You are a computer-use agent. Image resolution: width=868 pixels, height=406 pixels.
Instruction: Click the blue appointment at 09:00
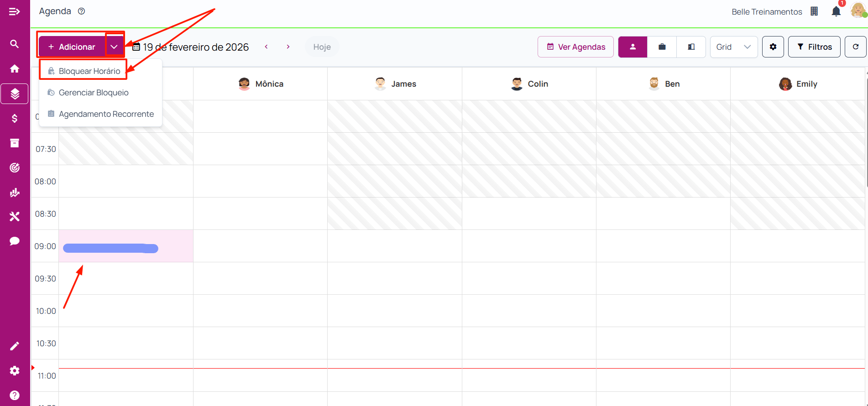[x=110, y=248]
